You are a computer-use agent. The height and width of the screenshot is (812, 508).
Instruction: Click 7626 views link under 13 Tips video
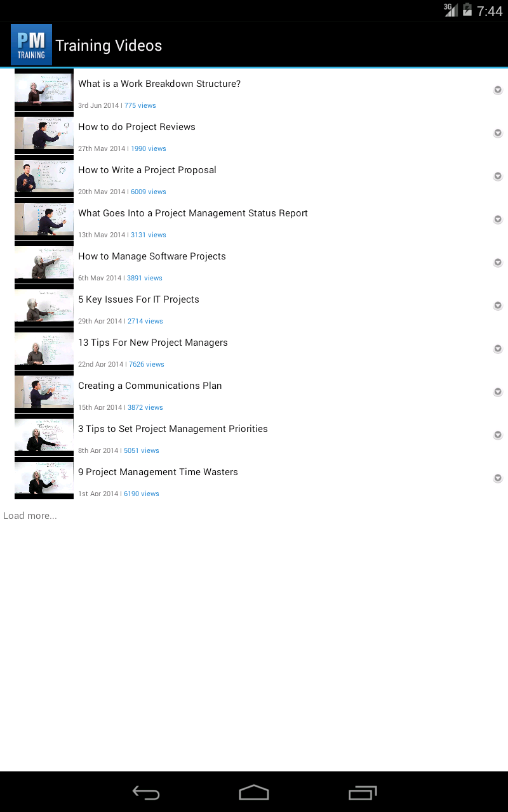tap(147, 364)
